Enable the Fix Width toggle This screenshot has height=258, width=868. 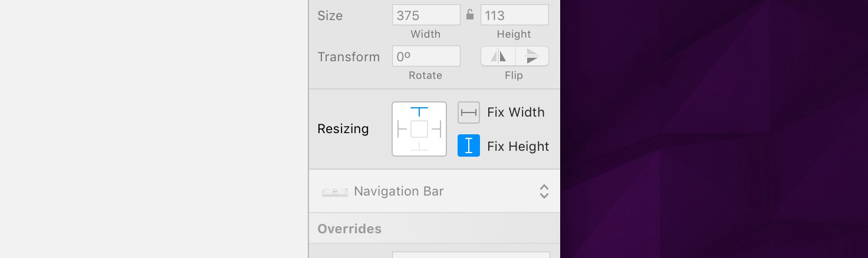[x=469, y=113]
